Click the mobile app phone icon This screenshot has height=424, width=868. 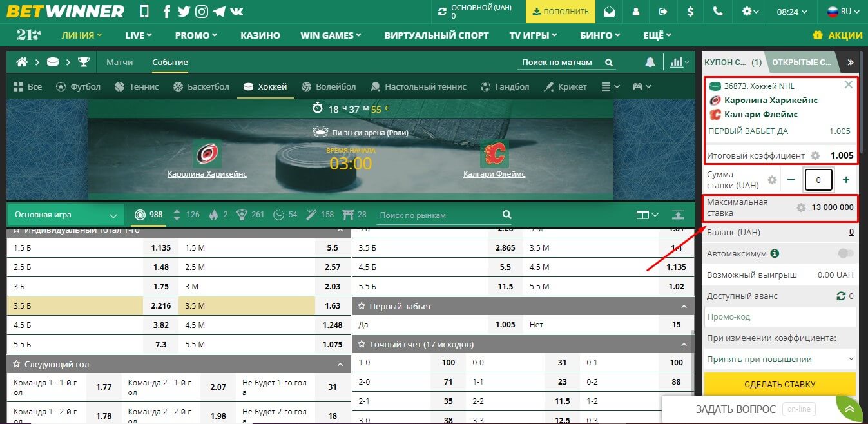144,12
